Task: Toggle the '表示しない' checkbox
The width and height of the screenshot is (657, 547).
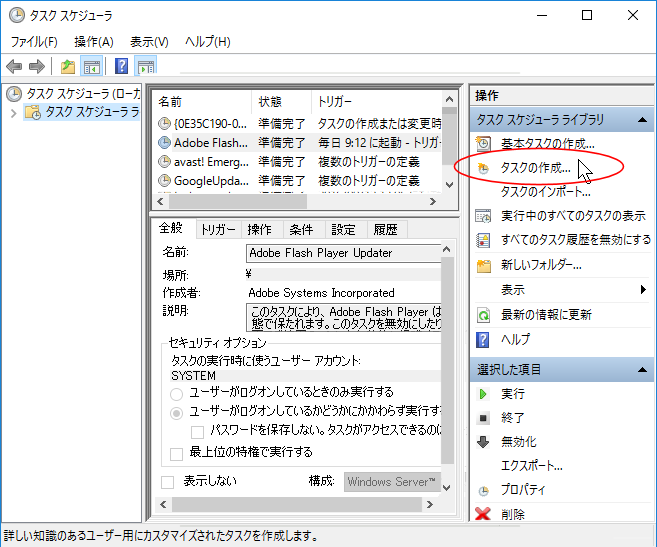Action: (168, 482)
